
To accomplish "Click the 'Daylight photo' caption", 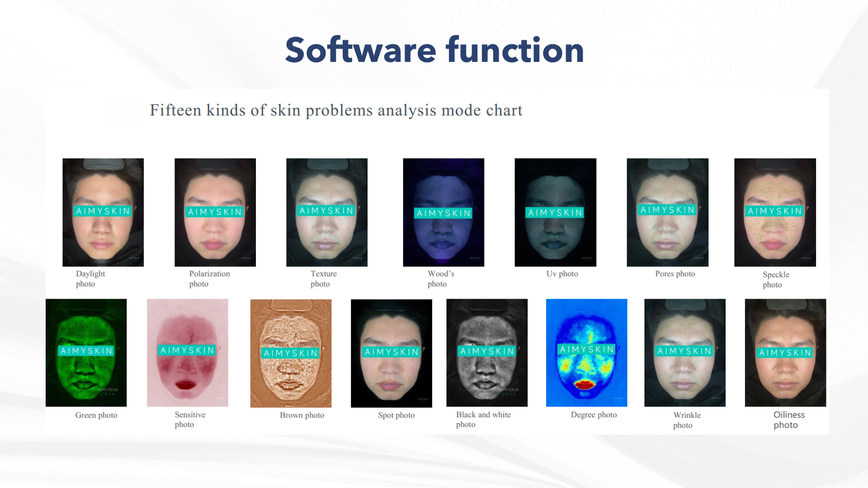I will [90, 279].
